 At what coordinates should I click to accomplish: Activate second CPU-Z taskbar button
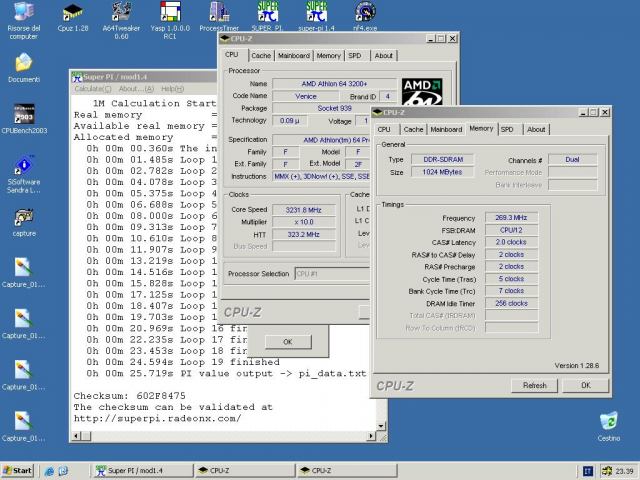[x=347, y=471]
